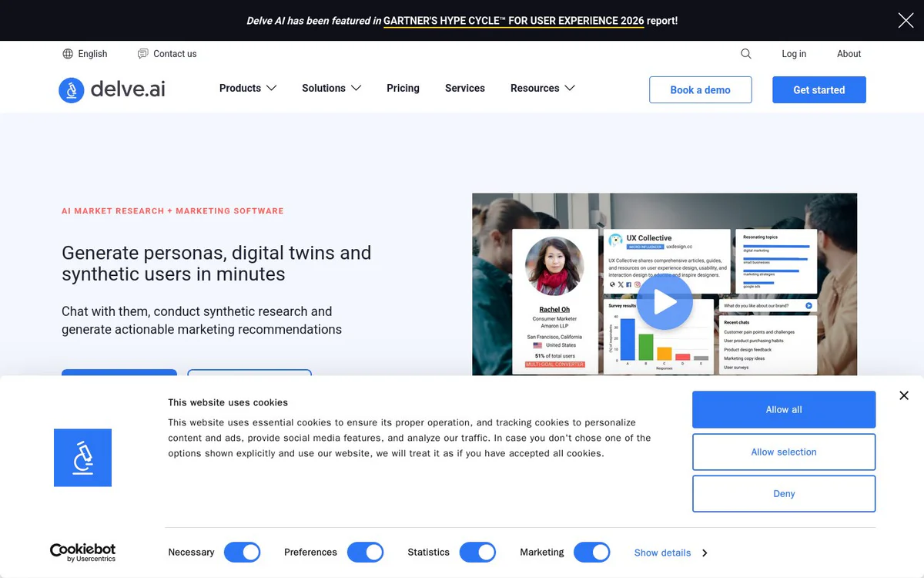Viewport: 924px width, 578px height.
Task: Open the Solutions dropdown menu
Action: point(331,89)
